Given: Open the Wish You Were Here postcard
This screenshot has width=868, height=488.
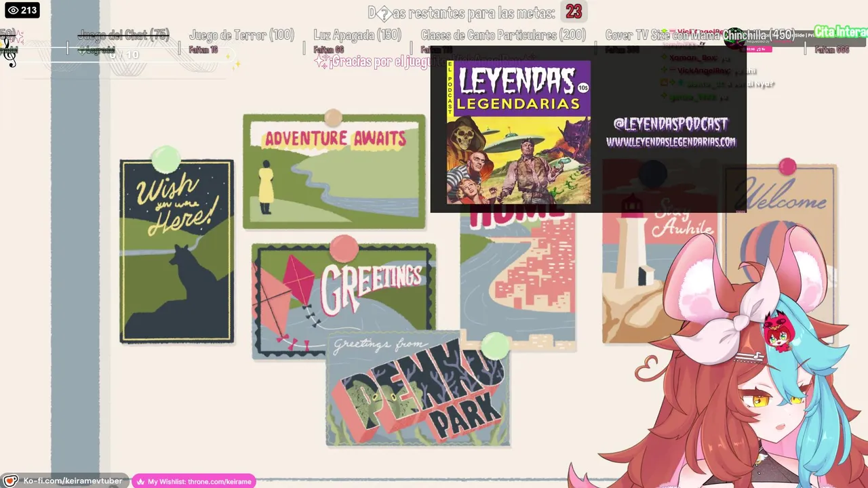Looking at the screenshot, I should pos(177,251).
